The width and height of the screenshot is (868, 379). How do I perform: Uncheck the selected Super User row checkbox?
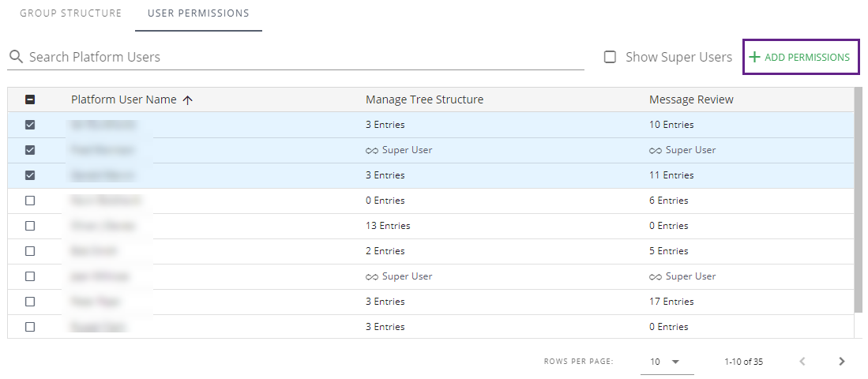click(31, 150)
